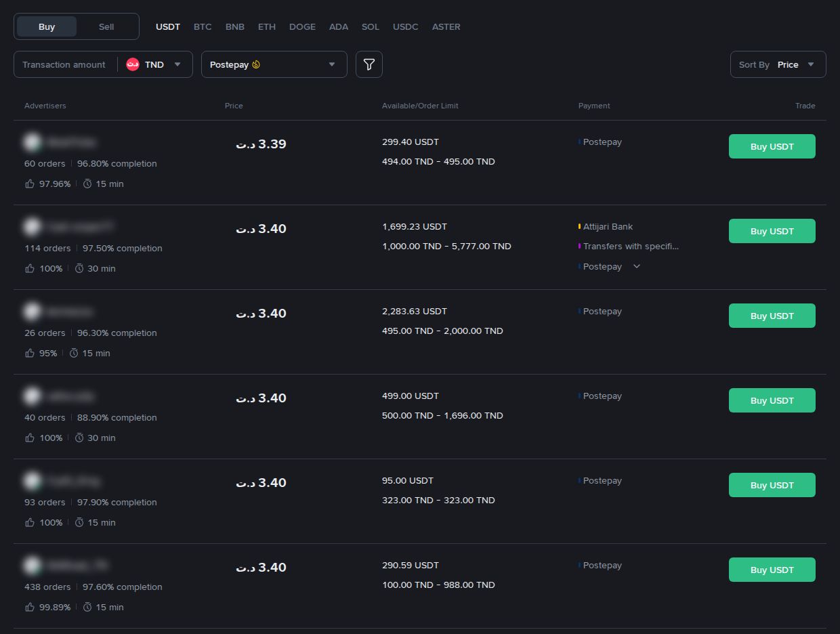Switch to Buy mode
840x634 pixels.
click(47, 26)
